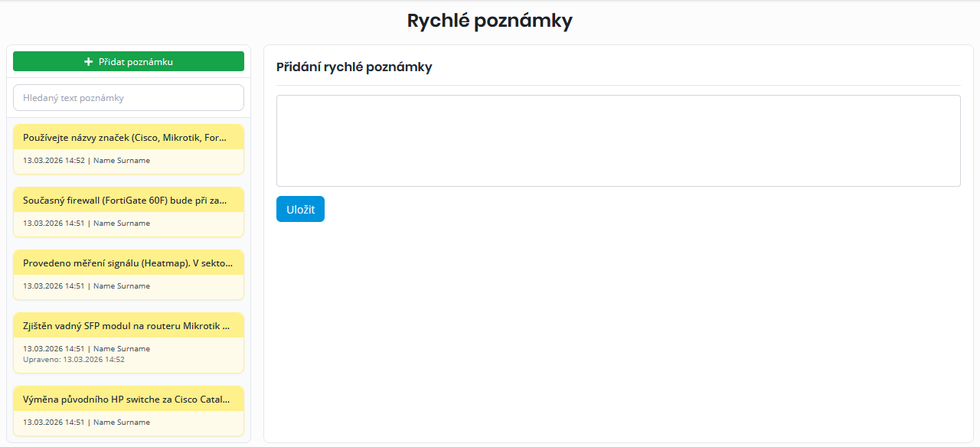Click the author name under the FortiGate note

pyautogui.click(x=122, y=223)
